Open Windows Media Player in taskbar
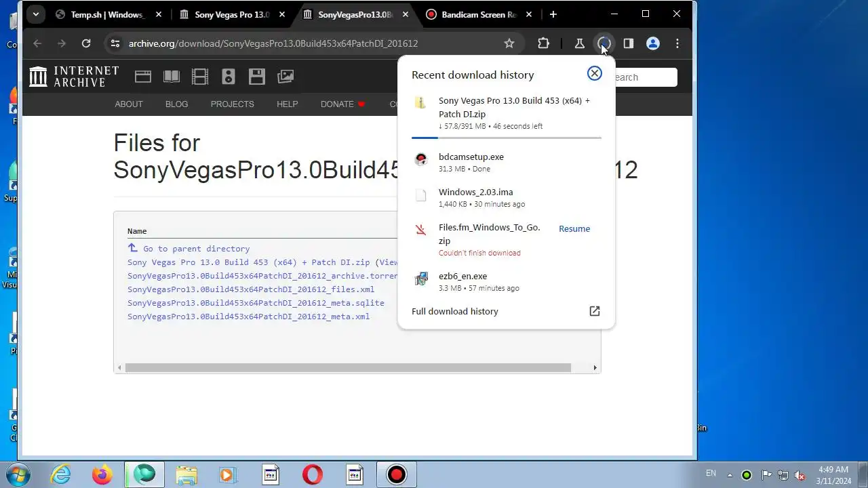The width and height of the screenshot is (868, 488). [229, 474]
